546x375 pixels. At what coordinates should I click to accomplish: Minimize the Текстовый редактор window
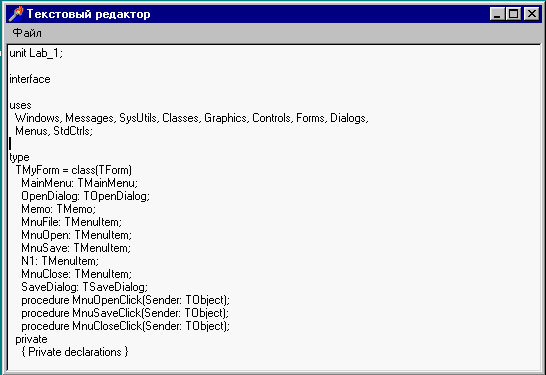497,14
